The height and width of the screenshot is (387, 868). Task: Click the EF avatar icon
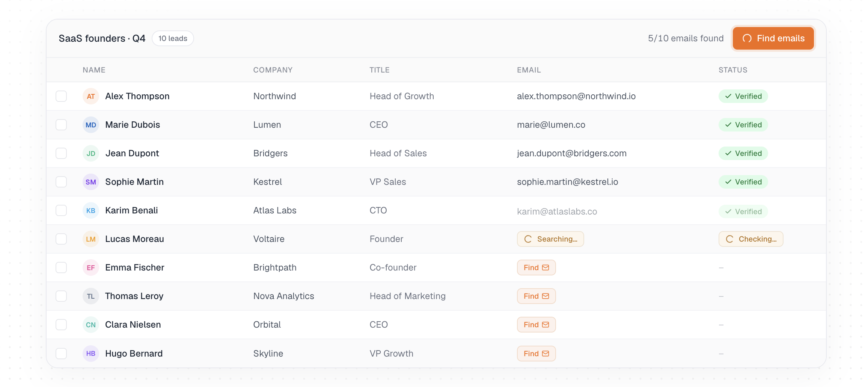91,268
